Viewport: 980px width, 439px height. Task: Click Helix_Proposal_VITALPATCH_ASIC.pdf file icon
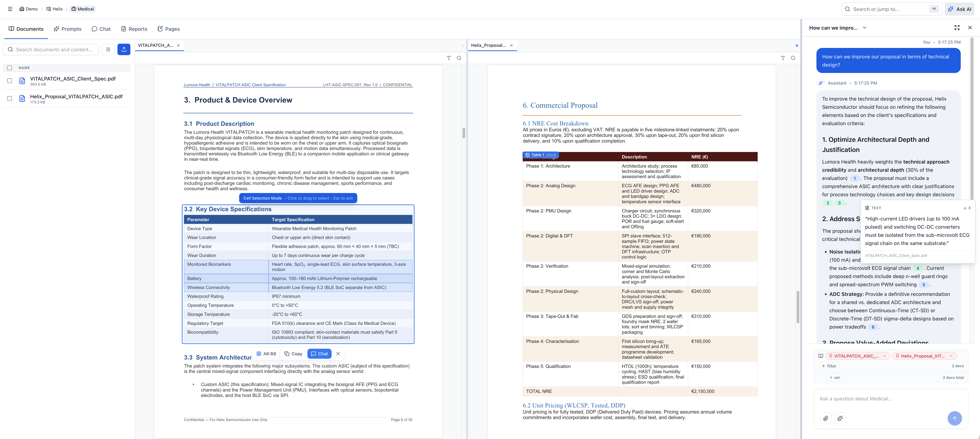pos(22,99)
